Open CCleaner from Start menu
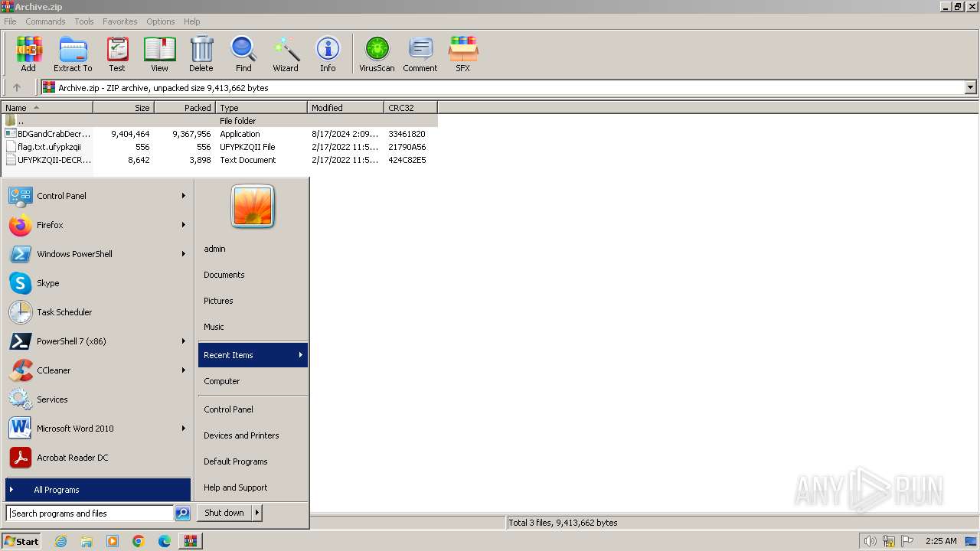The height and width of the screenshot is (551, 980). [98, 370]
